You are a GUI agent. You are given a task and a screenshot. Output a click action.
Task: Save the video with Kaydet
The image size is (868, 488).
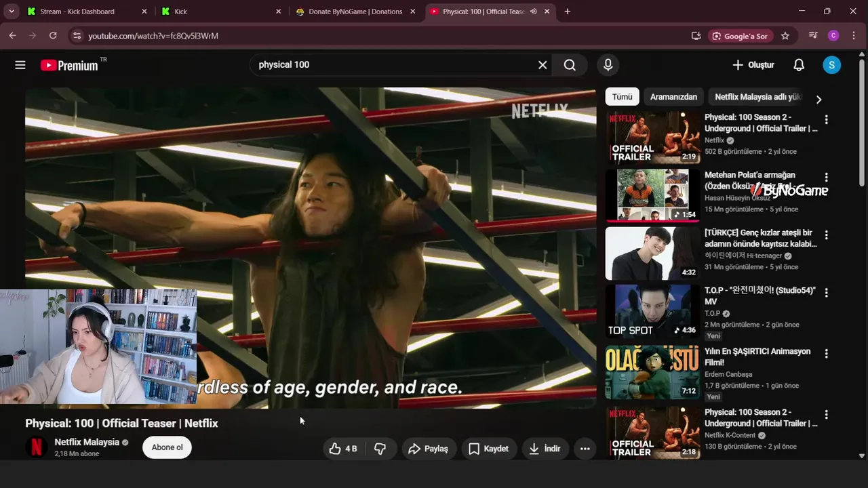489,449
